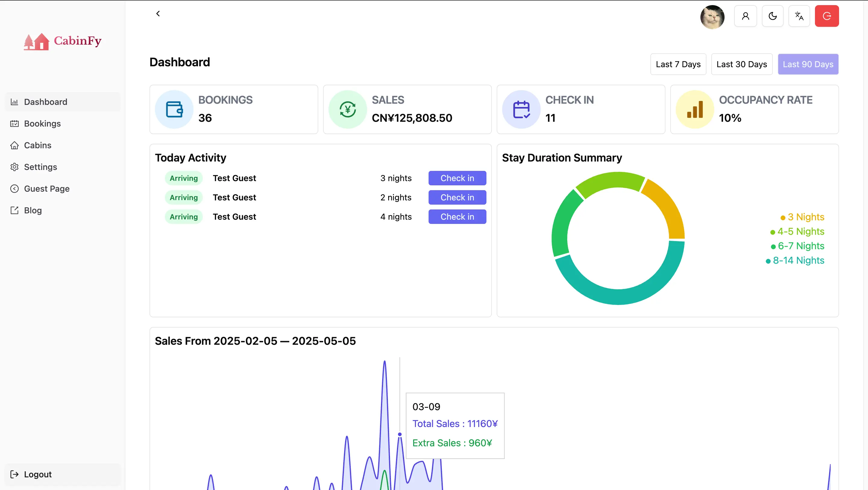Open Cabins in the sidebar
The width and height of the screenshot is (868, 490).
37,145
